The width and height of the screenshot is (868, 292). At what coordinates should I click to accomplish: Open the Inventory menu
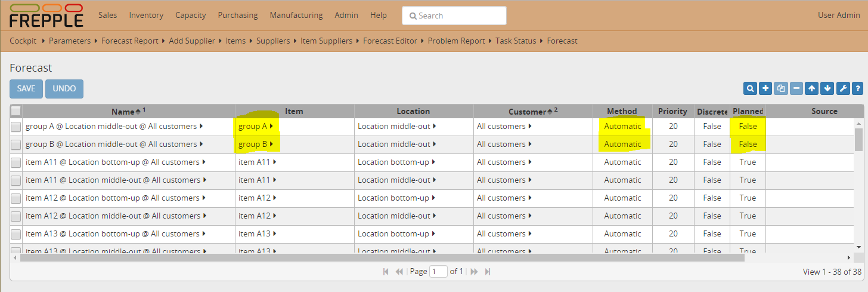tap(146, 15)
